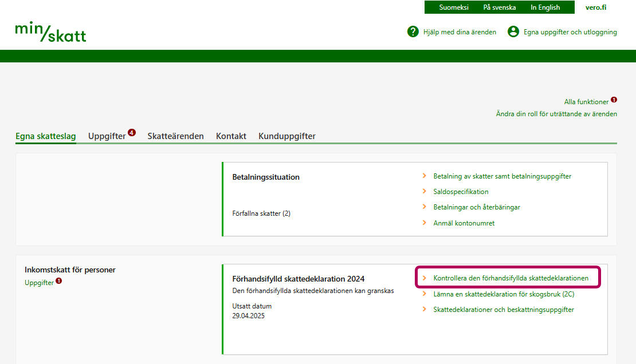Image resolution: width=636 pixels, height=364 pixels.
Task: Open the vero.fi link
Action: (x=596, y=7)
